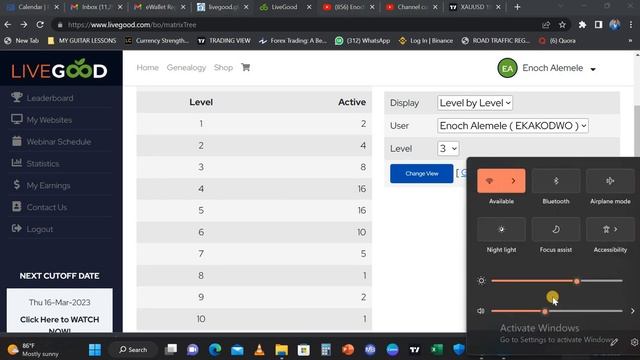Open PowerPoint from the taskbar
The height and width of the screenshot is (360, 640).
tap(348, 350)
